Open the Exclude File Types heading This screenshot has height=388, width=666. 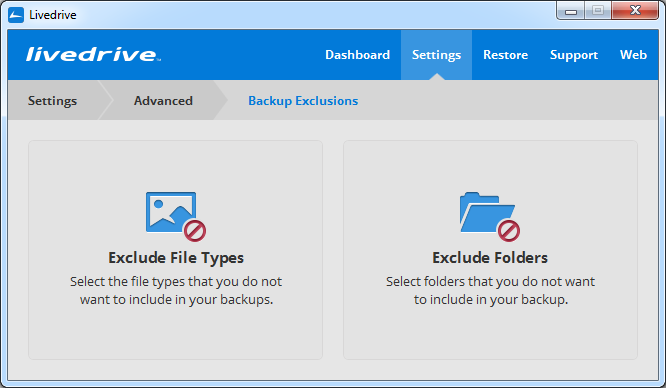click(176, 258)
